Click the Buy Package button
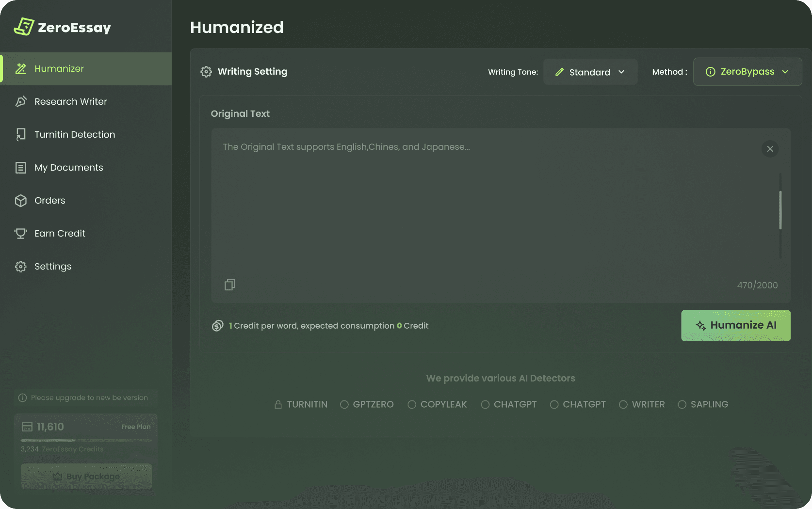 pos(86,477)
